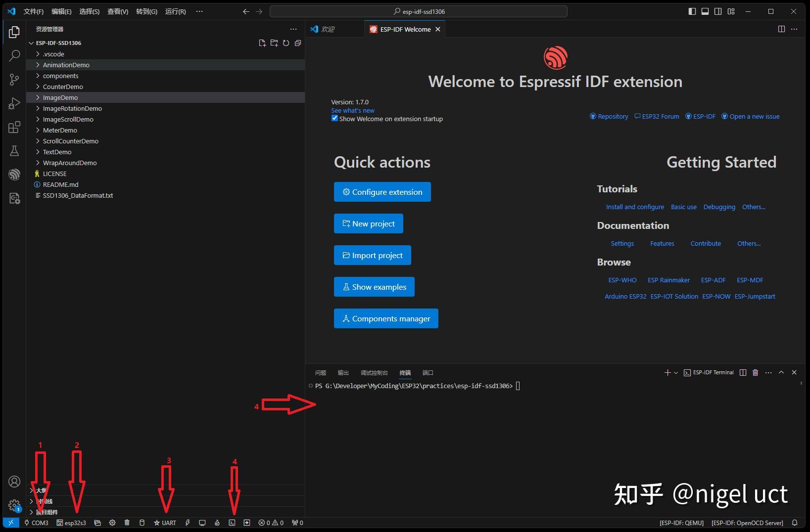
Task: Build the project using the cylinder icon
Action: tap(142, 523)
